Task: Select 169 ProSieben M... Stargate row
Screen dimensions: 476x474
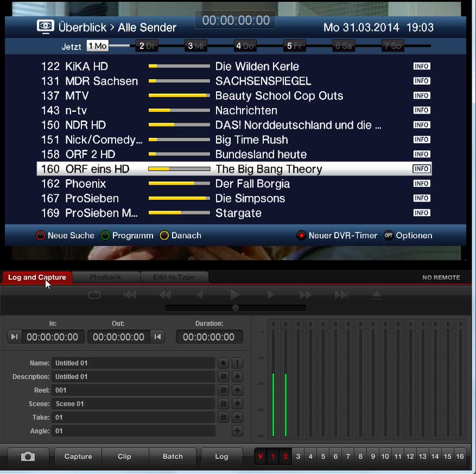Action: pos(234,213)
